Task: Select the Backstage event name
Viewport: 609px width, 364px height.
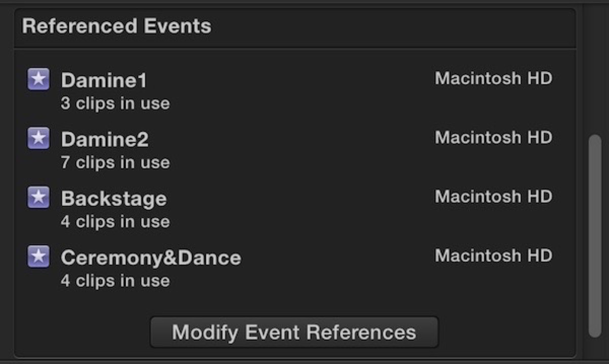Action: click(114, 198)
